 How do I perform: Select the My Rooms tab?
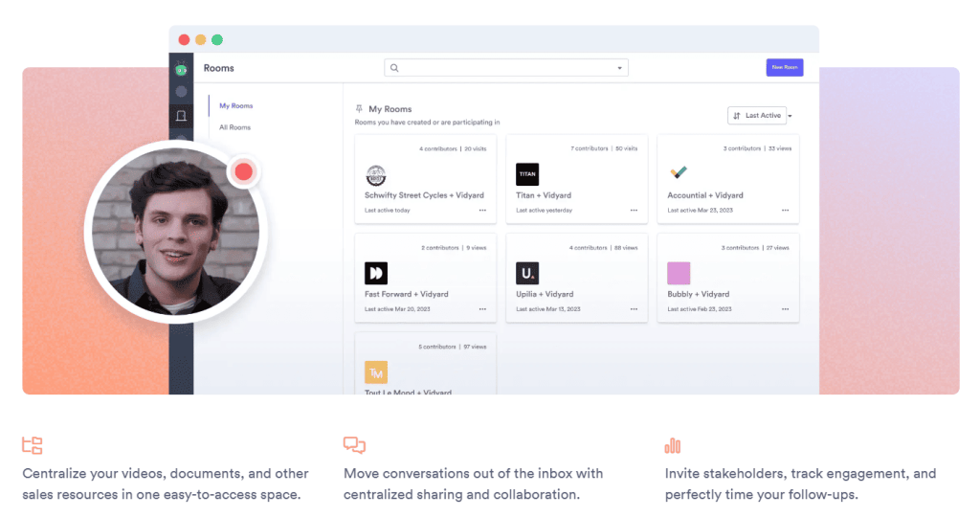pyautogui.click(x=236, y=105)
